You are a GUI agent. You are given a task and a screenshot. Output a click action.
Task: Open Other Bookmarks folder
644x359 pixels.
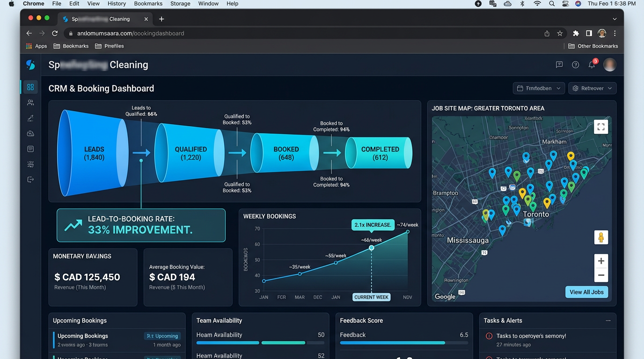click(593, 46)
